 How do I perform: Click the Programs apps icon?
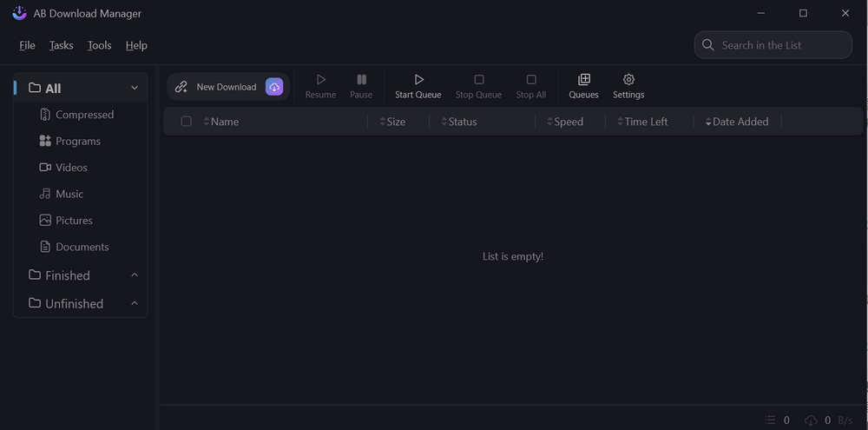click(x=45, y=141)
